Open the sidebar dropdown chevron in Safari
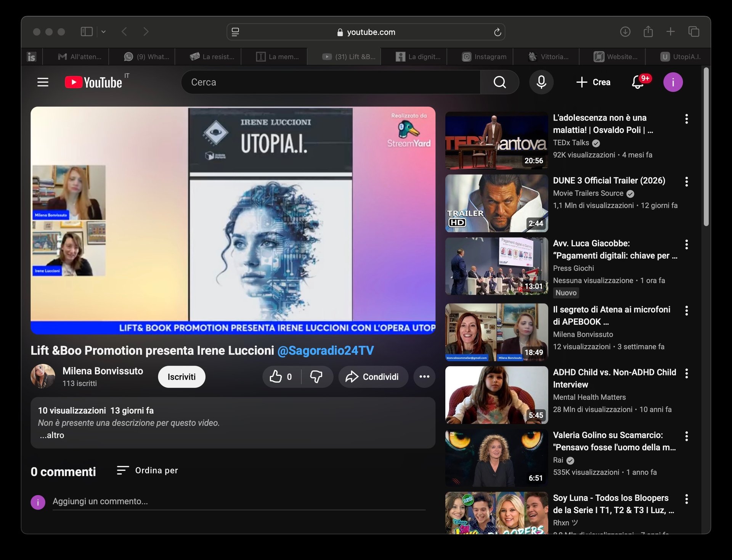Viewport: 732px width, 560px height. click(x=103, y=32)
